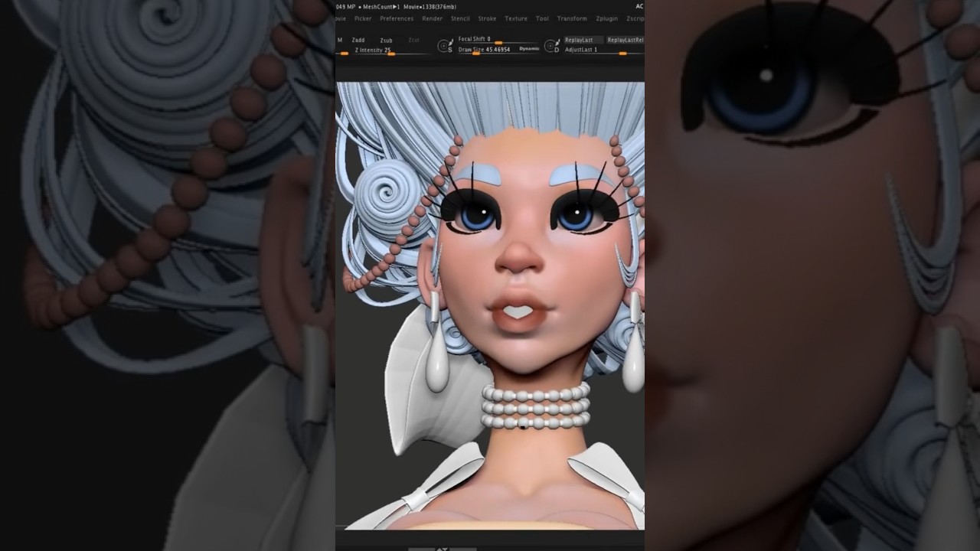
Task: Open the Preferences menu
Action: pos(397,18)
